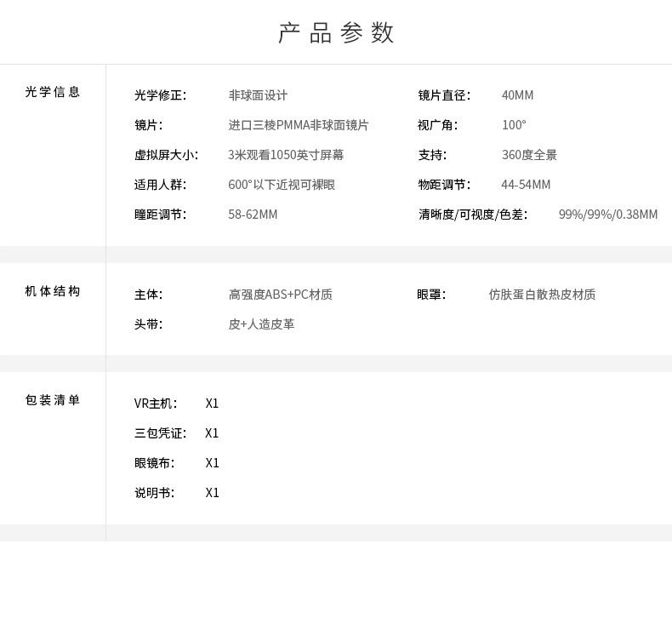Viewport: 672px width, 624px height.
Task: Click the 物距调节 value 44-54MM
Action: click(526, 185)
